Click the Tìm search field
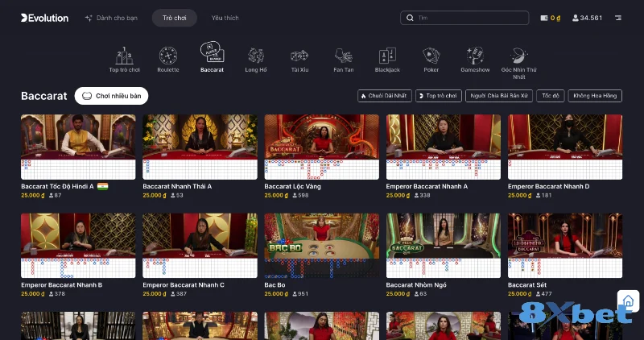644x340 pixels. tap(464, 18)
